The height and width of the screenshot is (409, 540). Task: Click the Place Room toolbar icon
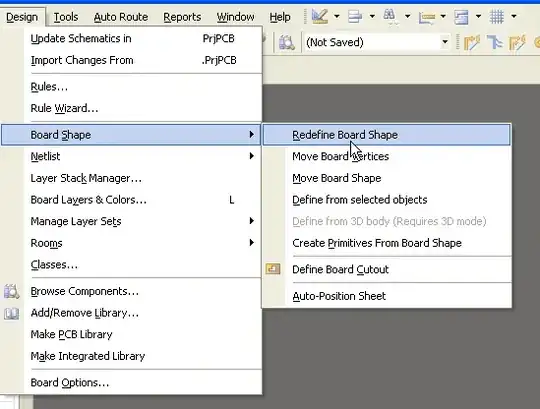(x=461, y=17)
